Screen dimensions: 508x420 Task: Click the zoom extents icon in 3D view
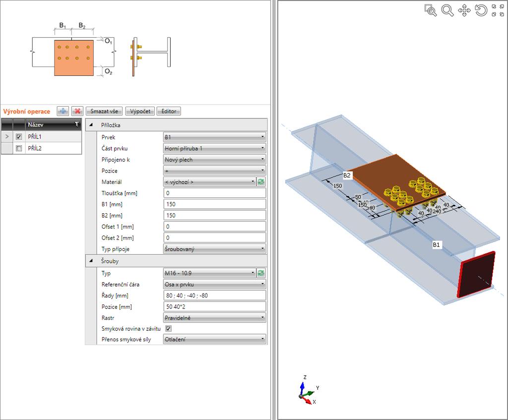(x=498, y=10)
